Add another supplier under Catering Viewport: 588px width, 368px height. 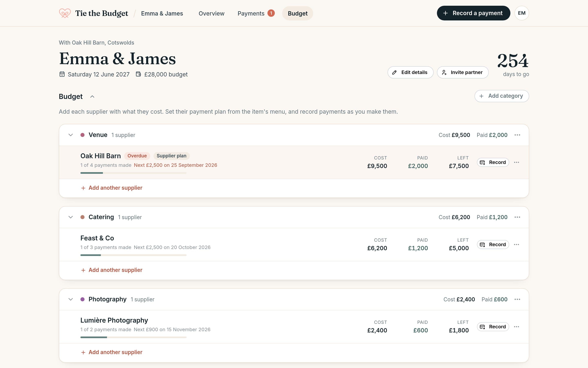coord(112,270)
